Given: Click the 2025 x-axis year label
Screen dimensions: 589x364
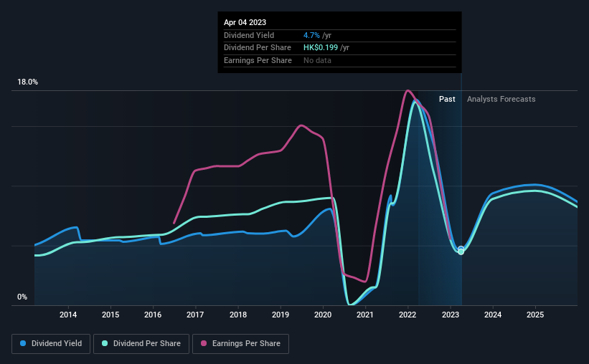Looking at the screenshot, I should click(535, 315).
